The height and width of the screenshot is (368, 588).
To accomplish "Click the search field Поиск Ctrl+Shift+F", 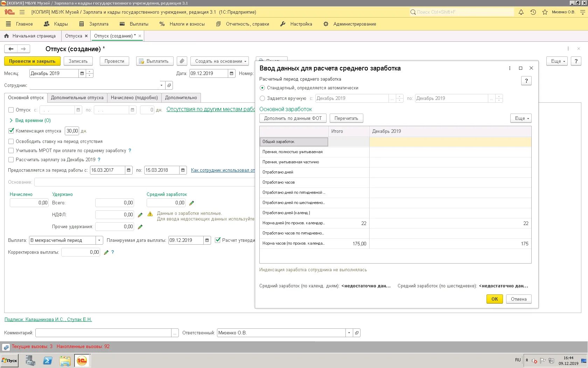I will (462, 12).
